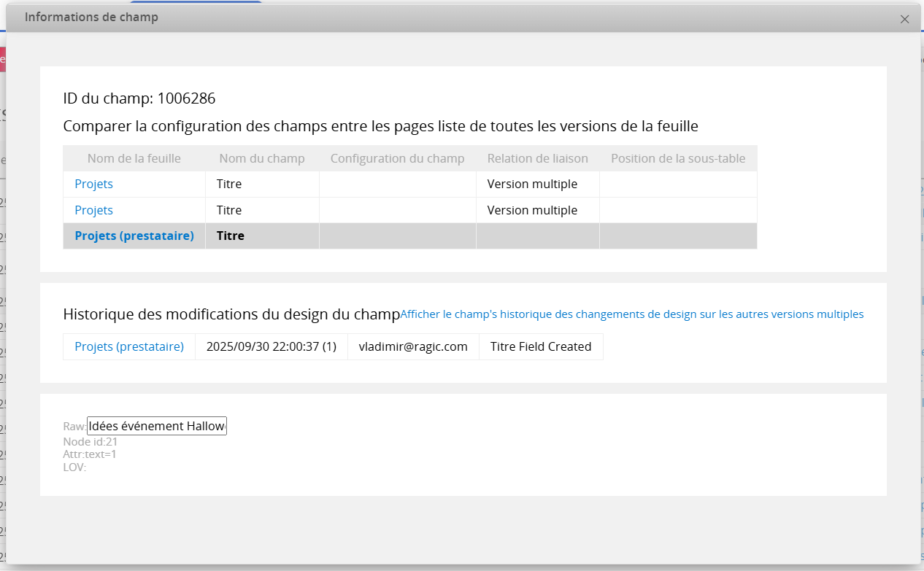
Task: Click Projets (prestataire) in the design history row
Action: point(129,346)
